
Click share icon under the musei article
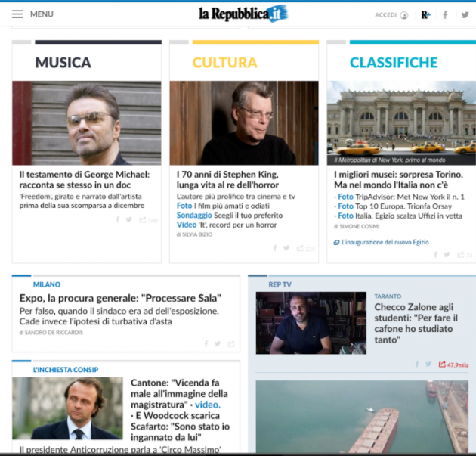tap(461, 255)
